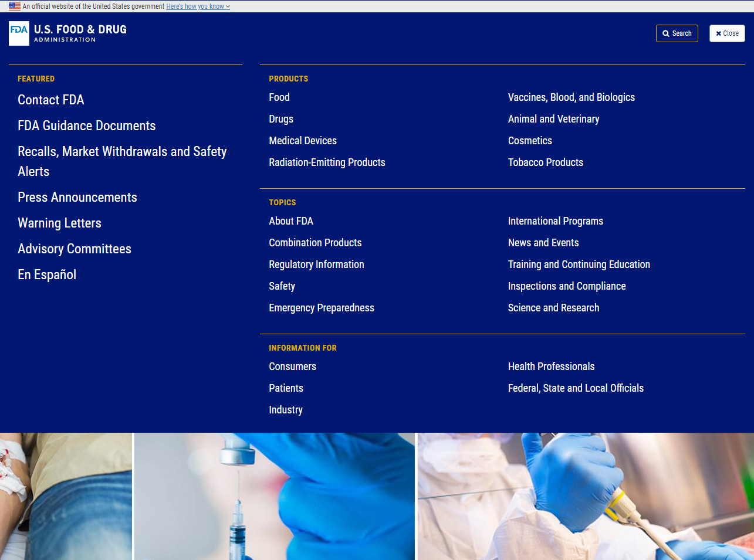Image resolution: width=754 pixels, height=560 pixels.
Task: Expand "Here's how you know" disclosure
Action: (198, 6)
